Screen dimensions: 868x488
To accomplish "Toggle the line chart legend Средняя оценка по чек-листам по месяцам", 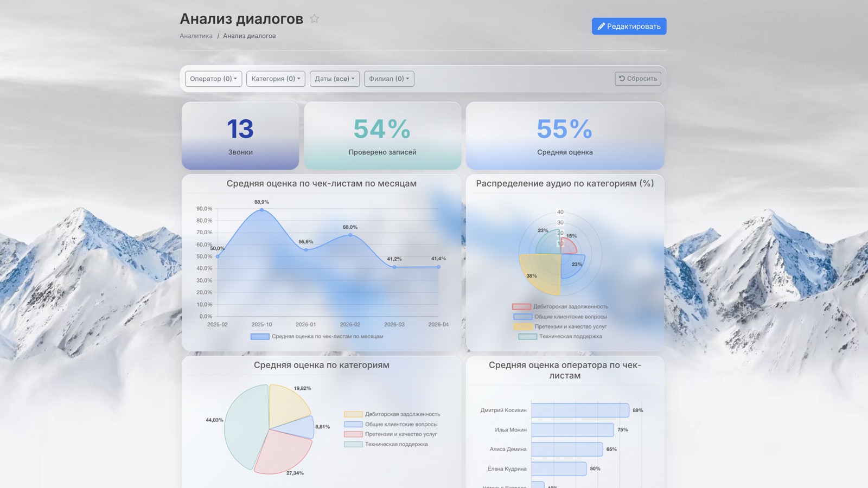I will pos(317,337).
